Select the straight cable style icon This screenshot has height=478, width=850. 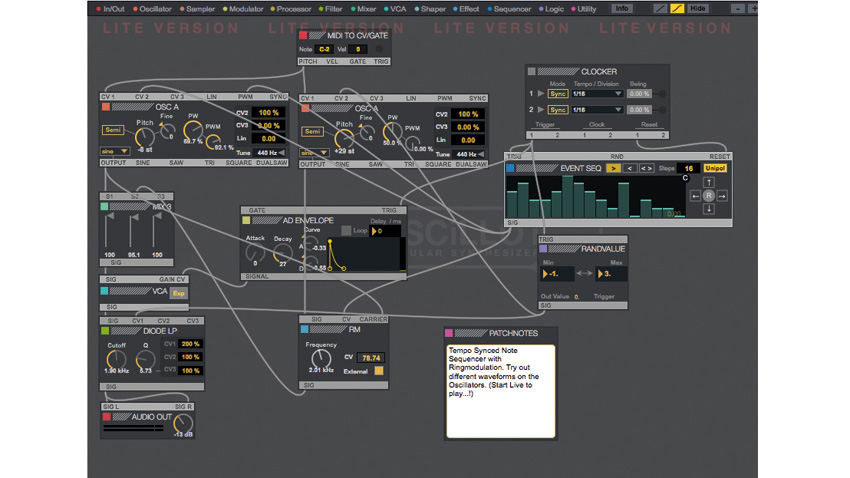coord(660,8)
